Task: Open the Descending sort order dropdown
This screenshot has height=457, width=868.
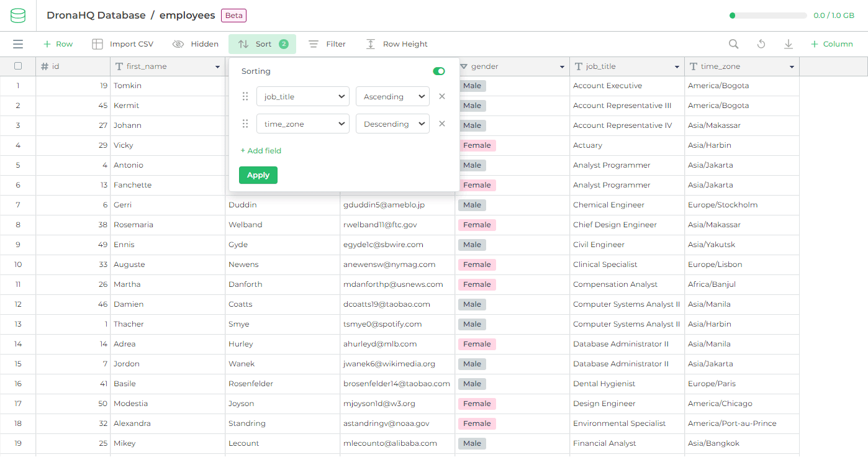Action: [x=392, y=124]
